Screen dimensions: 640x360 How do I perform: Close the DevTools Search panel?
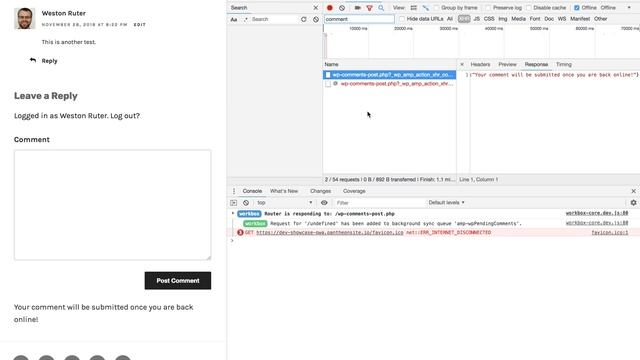(x=316, y=8)
